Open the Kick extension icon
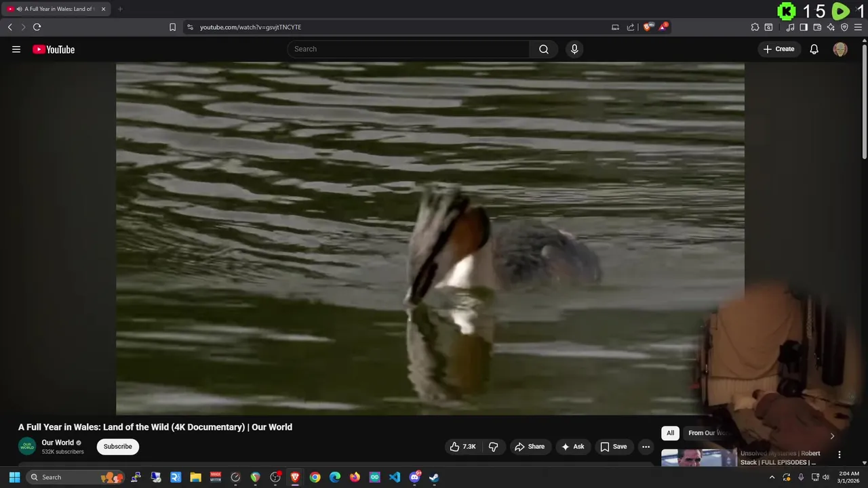 click(787, 11)
